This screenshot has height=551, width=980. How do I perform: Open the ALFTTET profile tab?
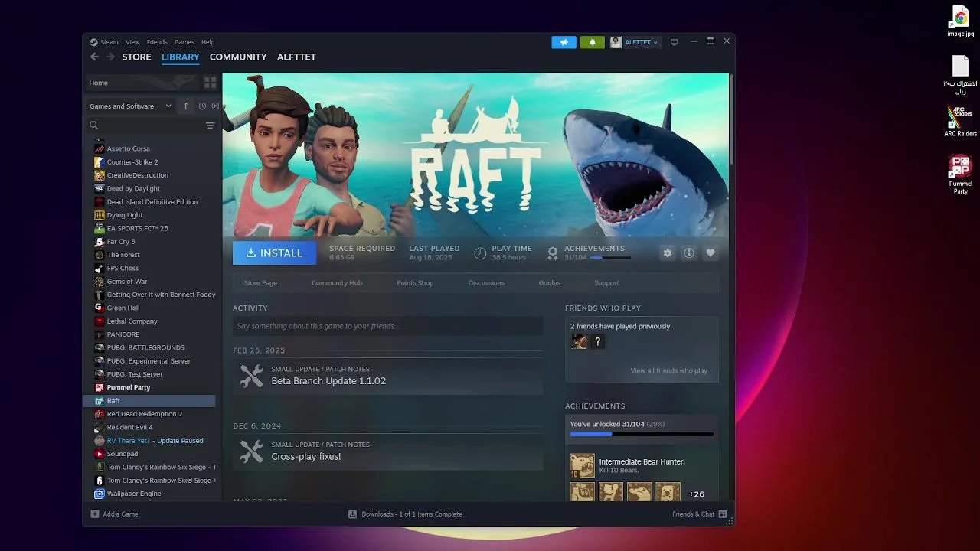(296, 57)
